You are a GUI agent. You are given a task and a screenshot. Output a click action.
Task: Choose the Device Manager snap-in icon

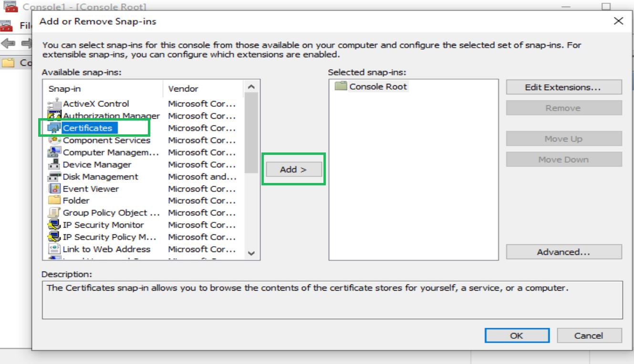click(x=55, y=164)
